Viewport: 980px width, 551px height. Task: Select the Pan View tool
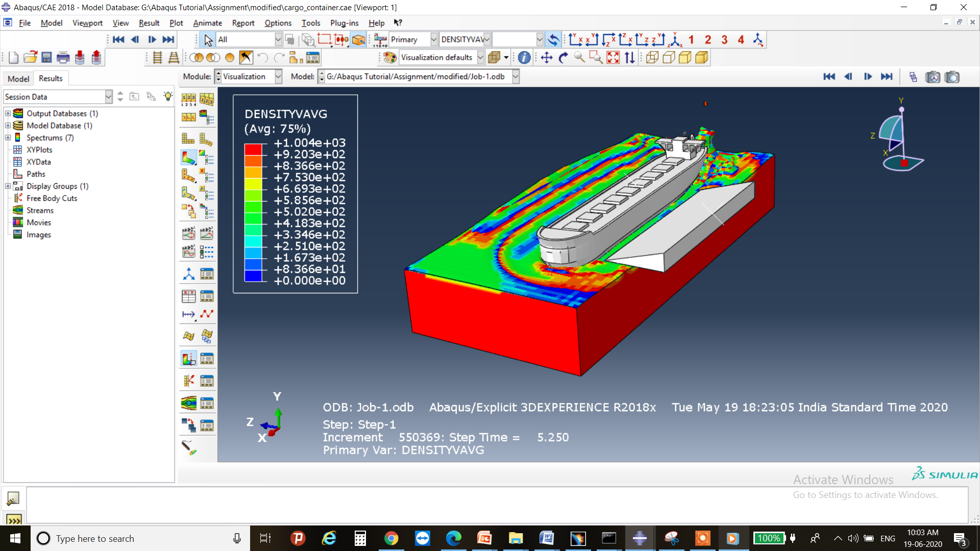(x=547, y=58)
